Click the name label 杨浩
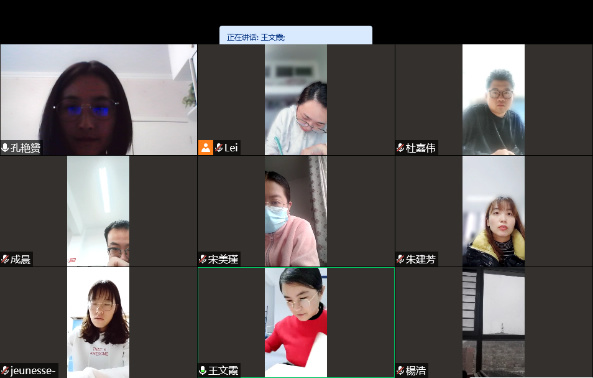Screen dimensions: 593x378 click(416, 370)
